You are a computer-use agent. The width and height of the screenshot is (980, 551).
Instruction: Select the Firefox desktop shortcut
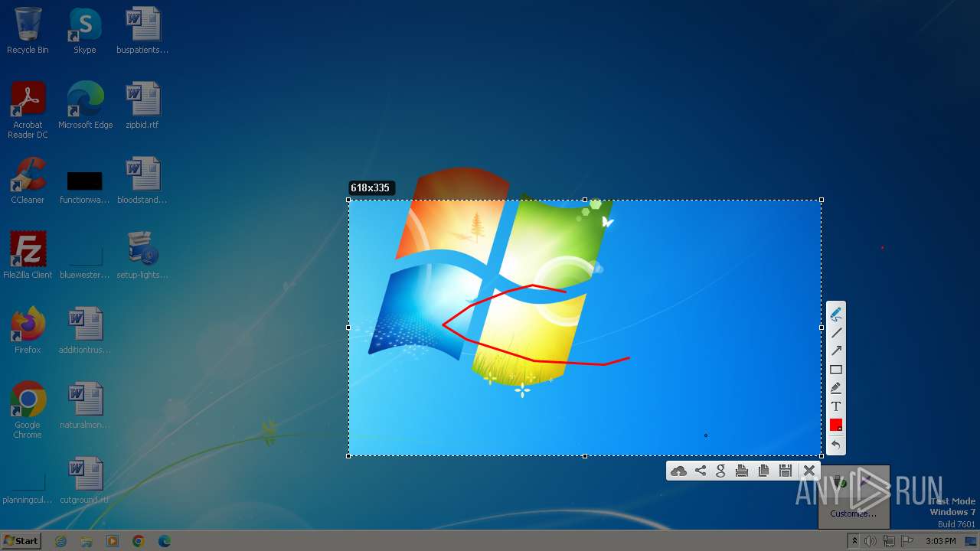(28, 331)
